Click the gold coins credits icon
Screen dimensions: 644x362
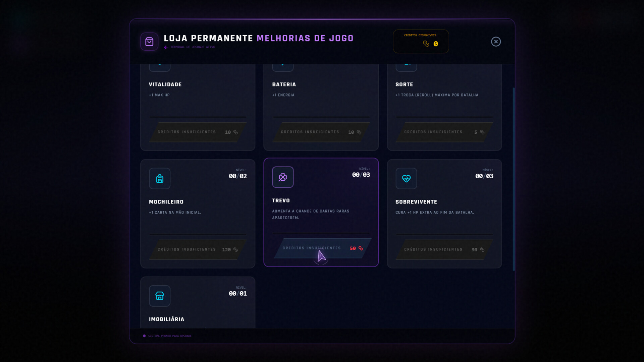click(x=426, y=44)
